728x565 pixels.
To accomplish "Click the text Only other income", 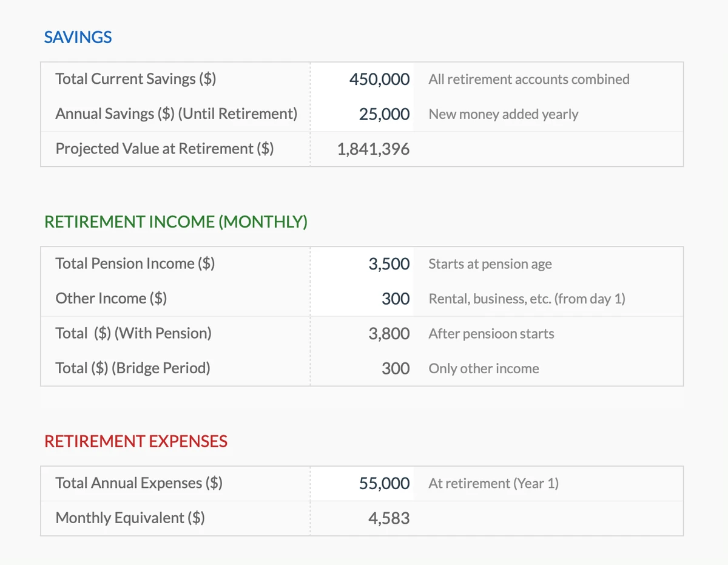I will tap(484, 368).
